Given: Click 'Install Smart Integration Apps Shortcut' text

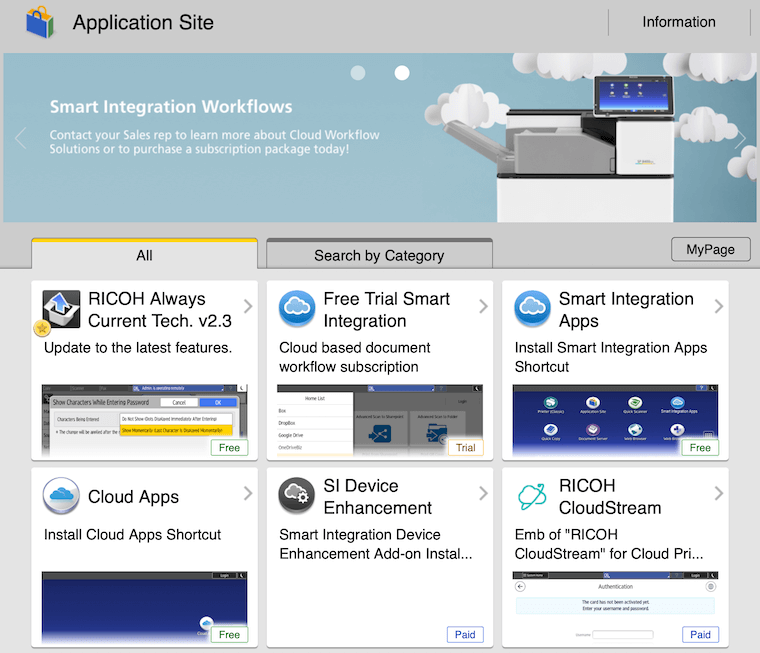Looking at the screenshot, I should [x=611, y=357].
